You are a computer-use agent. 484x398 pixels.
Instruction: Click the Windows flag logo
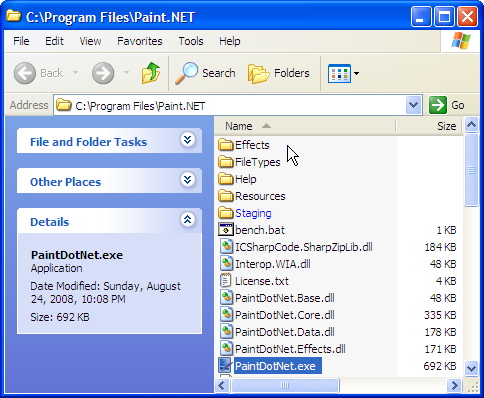(461, 41)
